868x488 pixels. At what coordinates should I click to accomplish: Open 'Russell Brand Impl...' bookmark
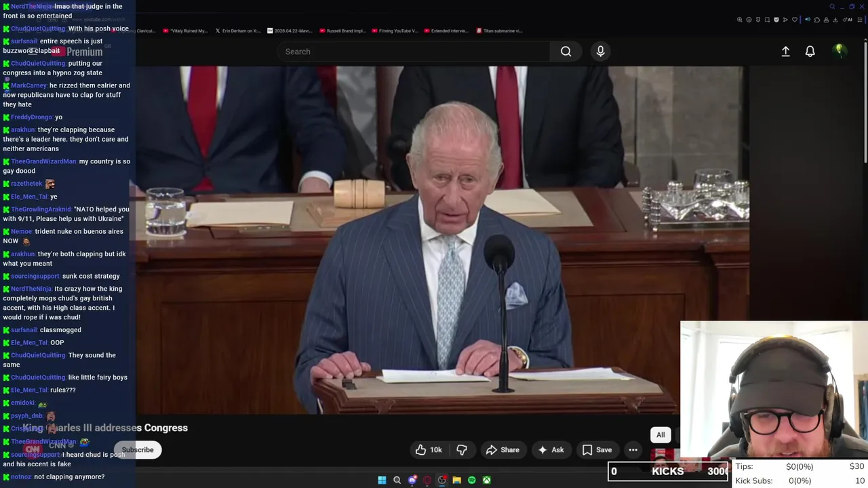coord(342,30)
